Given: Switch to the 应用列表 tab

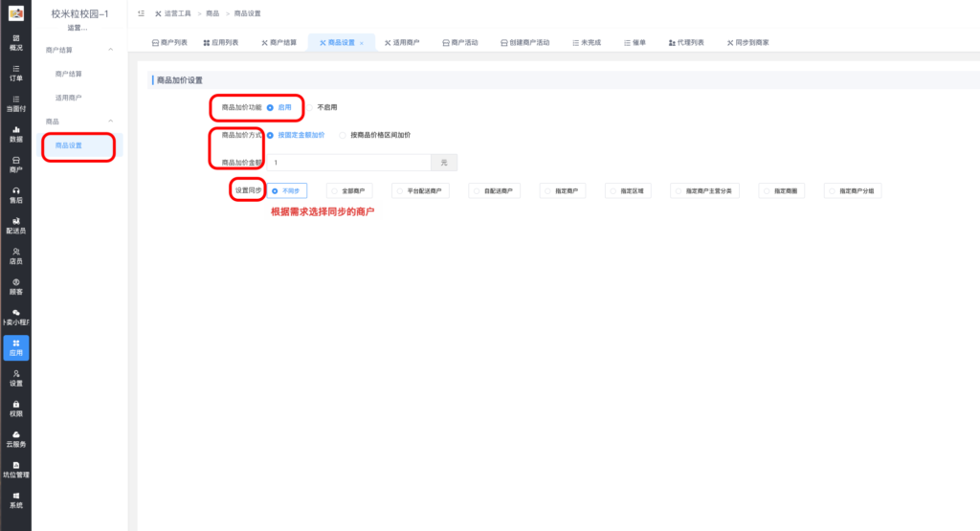Looking at the screenshot, I should (221, 42).
